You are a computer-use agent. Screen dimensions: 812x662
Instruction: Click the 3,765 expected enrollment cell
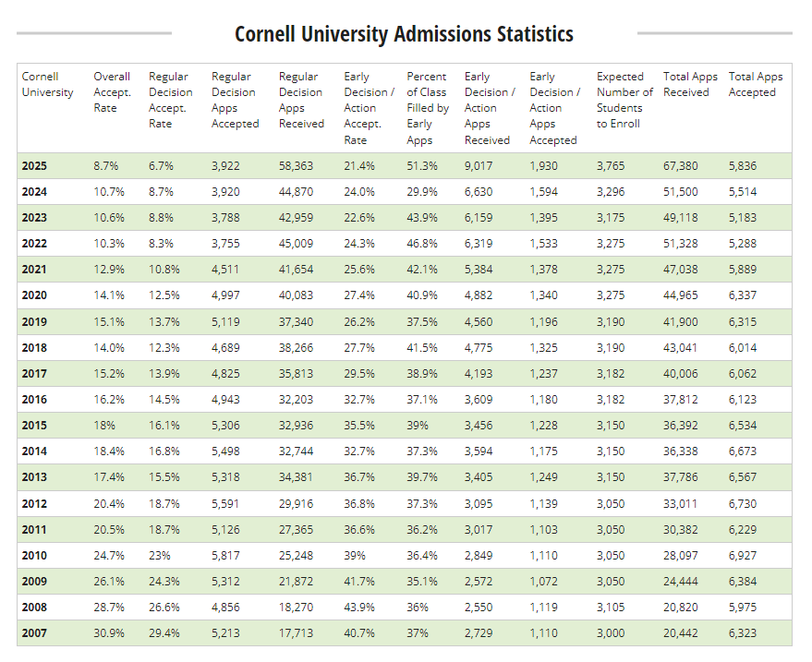(612, 166)
